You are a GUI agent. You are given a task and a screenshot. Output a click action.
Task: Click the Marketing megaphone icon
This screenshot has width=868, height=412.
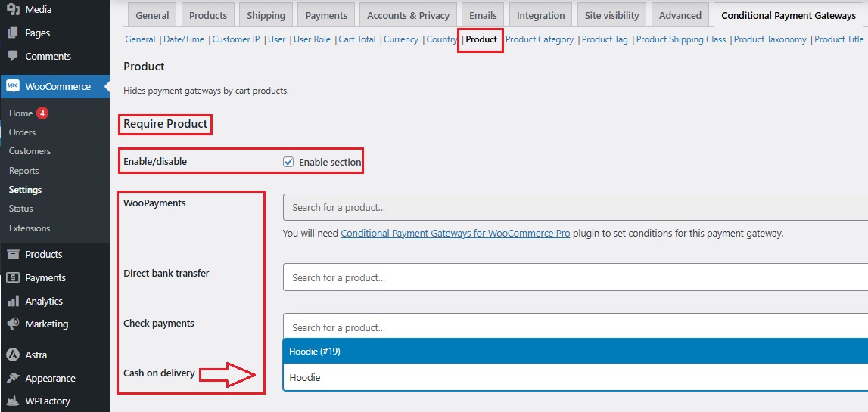(x=13, y=324)
